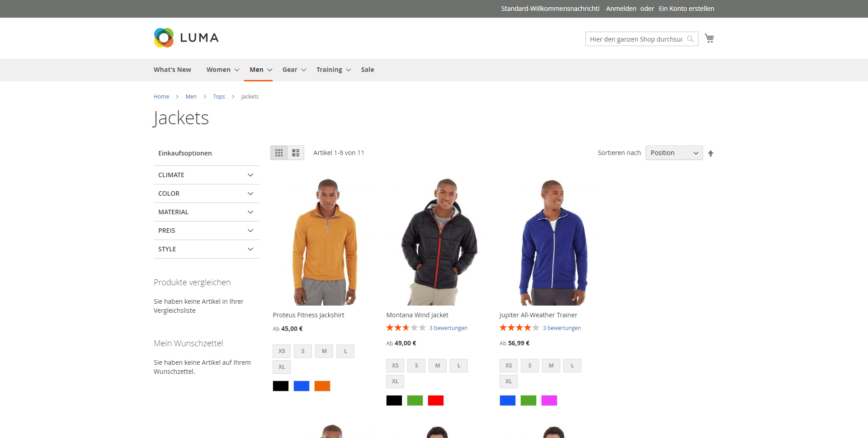The image size is (868, 438).
Task: Select size L for Jupiter All-Weather Trainer
Action: coord(572,365)
